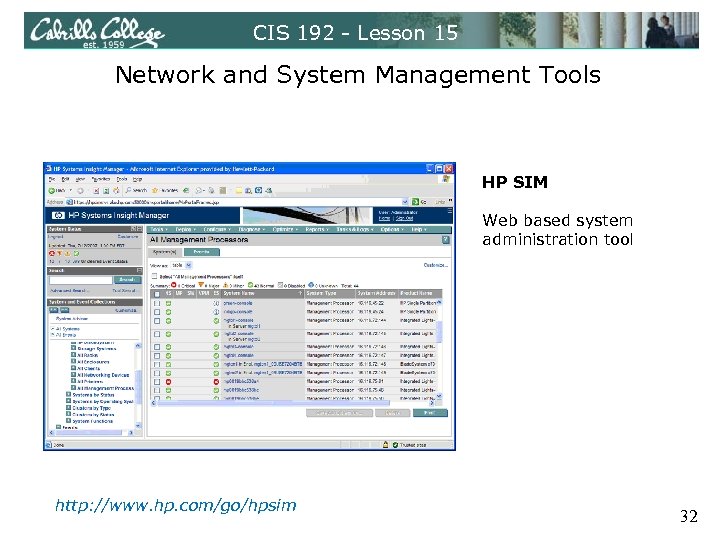720x540 pixels.
Task: Open the Options menu
Action: pos(392,229)
